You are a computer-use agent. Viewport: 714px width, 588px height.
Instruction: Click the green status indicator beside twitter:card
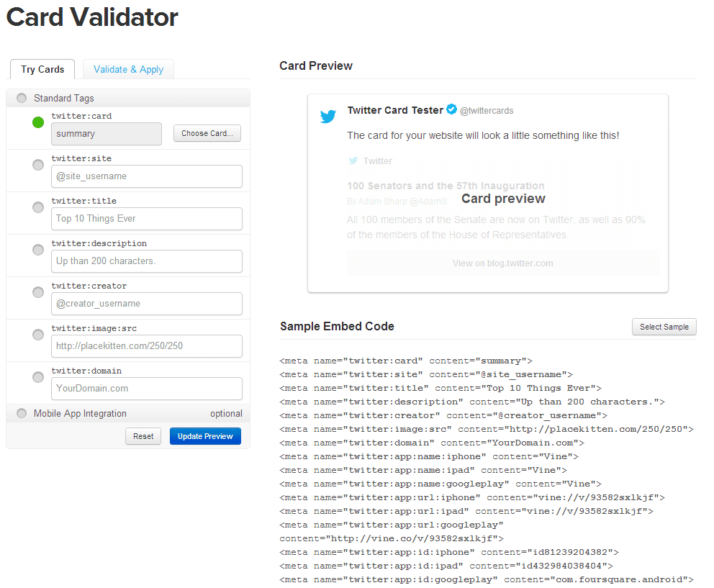(37, 122)
